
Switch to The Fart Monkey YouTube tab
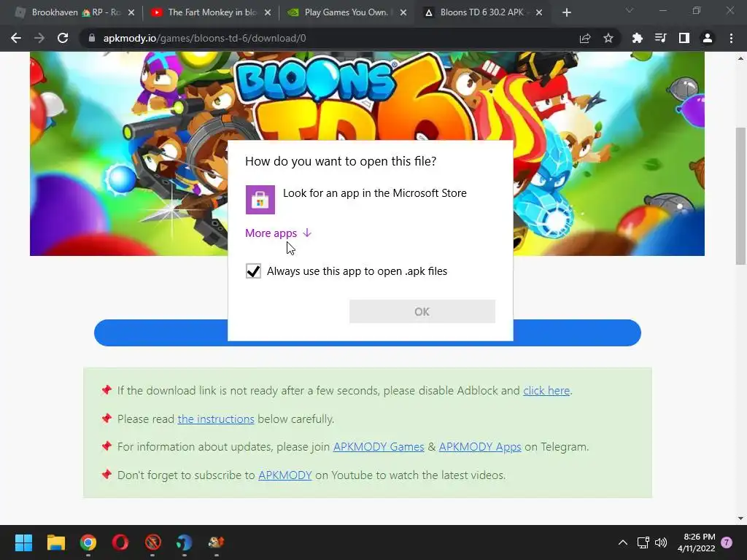[209, 12]
